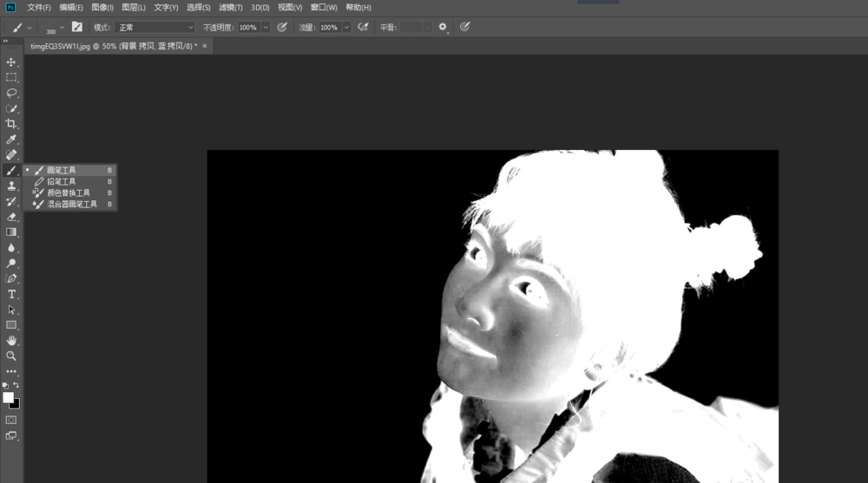Choose 画笔工具 from flyout menu
868x483 pixels.
click(x=69, y=170)
